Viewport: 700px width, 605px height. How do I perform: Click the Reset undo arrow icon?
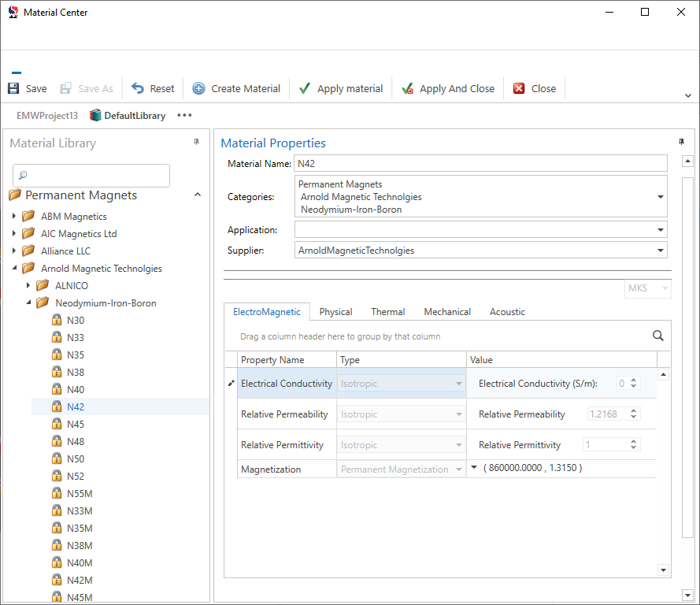click(x=138, y=88)
